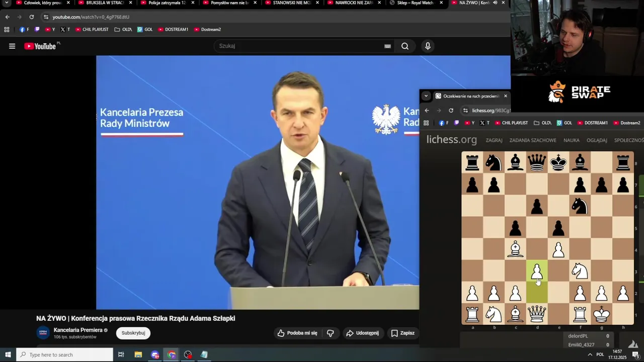
Task: Open site info icon in lichess address bar
Action: click(x=466, y=111)
